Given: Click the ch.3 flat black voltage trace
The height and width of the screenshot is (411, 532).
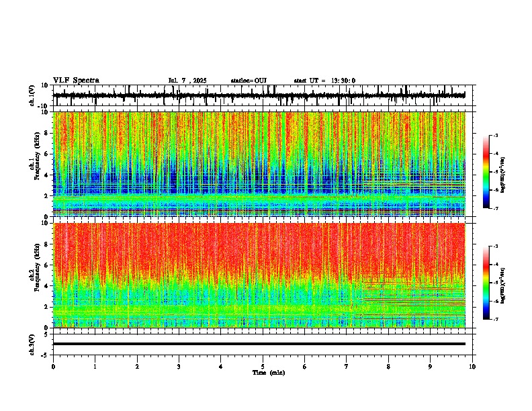Looking at the screenshot, I should pyautogui.click(x=259, y=344).
